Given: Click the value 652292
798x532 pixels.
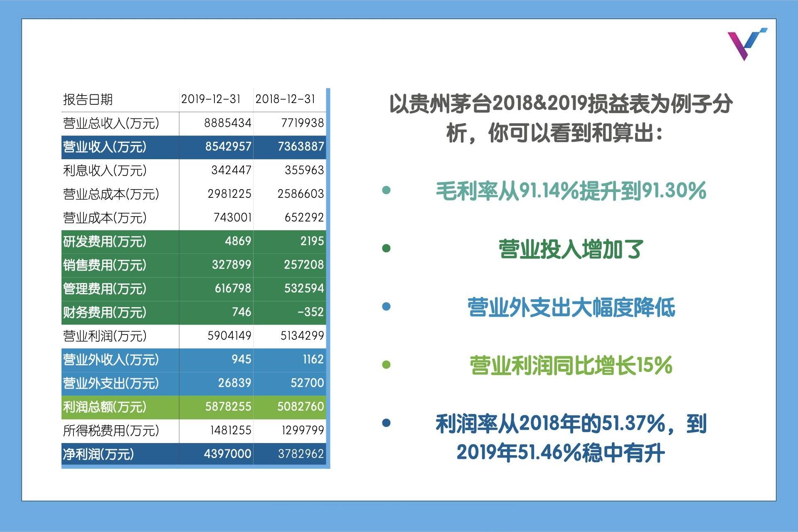Looking at the screenshot, I should 304,218.
